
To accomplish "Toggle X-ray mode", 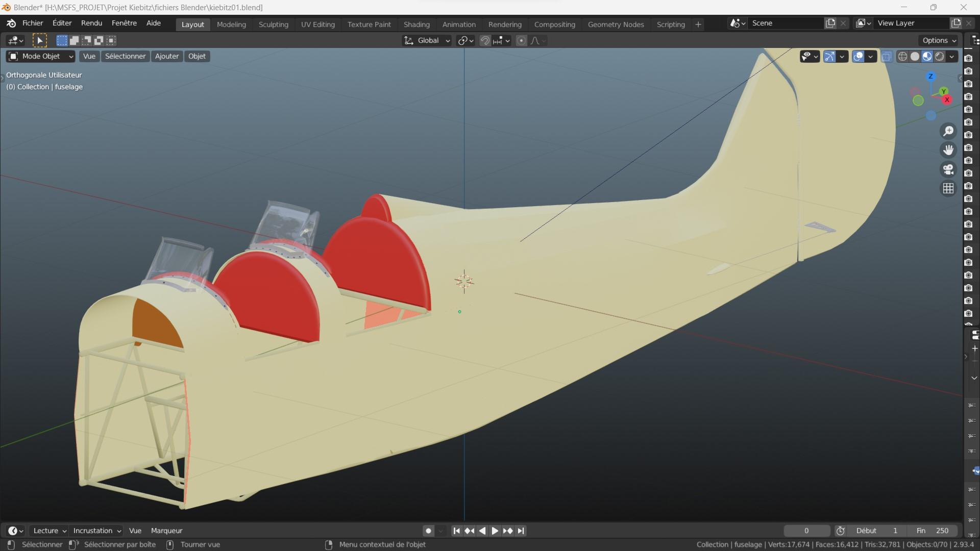I will pos(887,57).
